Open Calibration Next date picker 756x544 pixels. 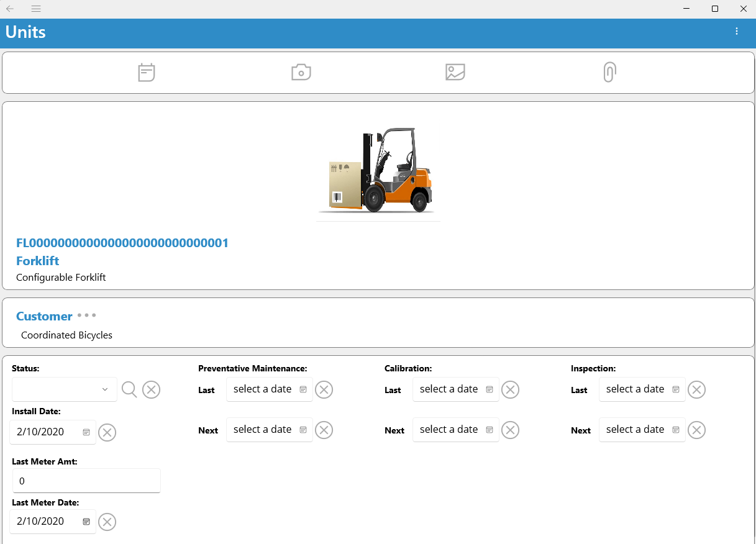click(x=456, y=430)
